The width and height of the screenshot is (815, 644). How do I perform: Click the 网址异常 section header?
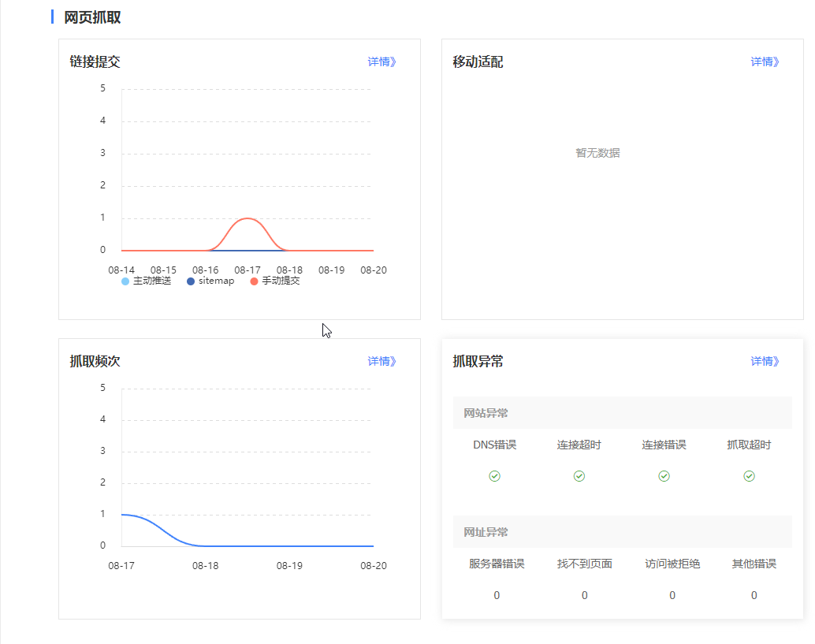click(486, 532)
